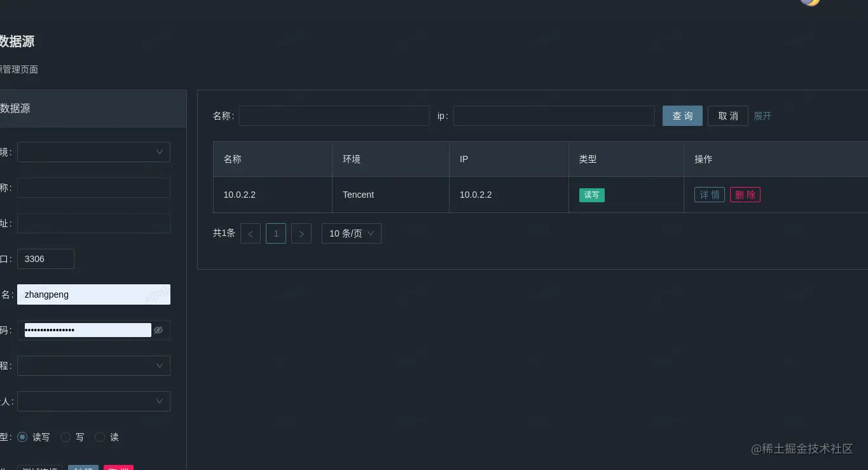Screen dimensions: 868x470
Task: Click the 类型 column header
Action: tap(626, 159)
